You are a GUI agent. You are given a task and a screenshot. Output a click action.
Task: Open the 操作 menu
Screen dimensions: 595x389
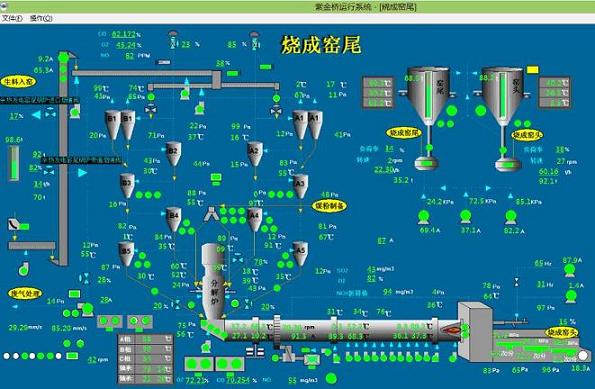(x=41, y=18)
